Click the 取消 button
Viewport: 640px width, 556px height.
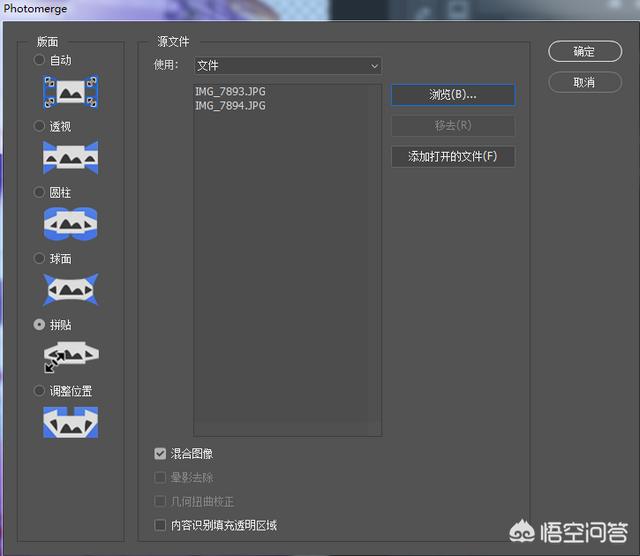pyautogui.click(x=585, y=82)
